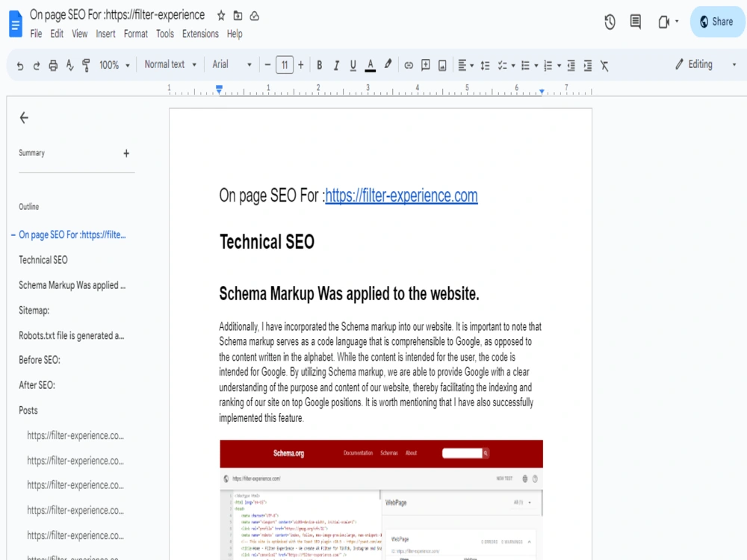Clear text formatting
Screen dimensions: 747x560
[x=604, y=65]
